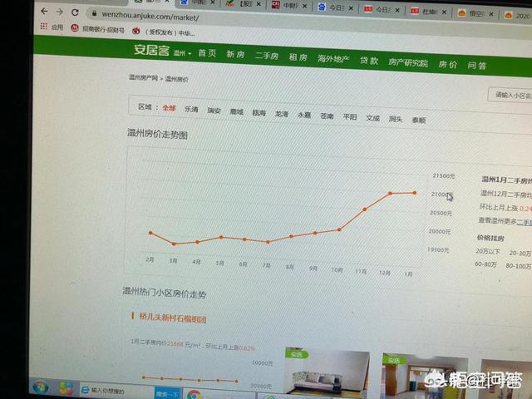Click the 10月 data point on chart
532x399 pixels.
339,229
